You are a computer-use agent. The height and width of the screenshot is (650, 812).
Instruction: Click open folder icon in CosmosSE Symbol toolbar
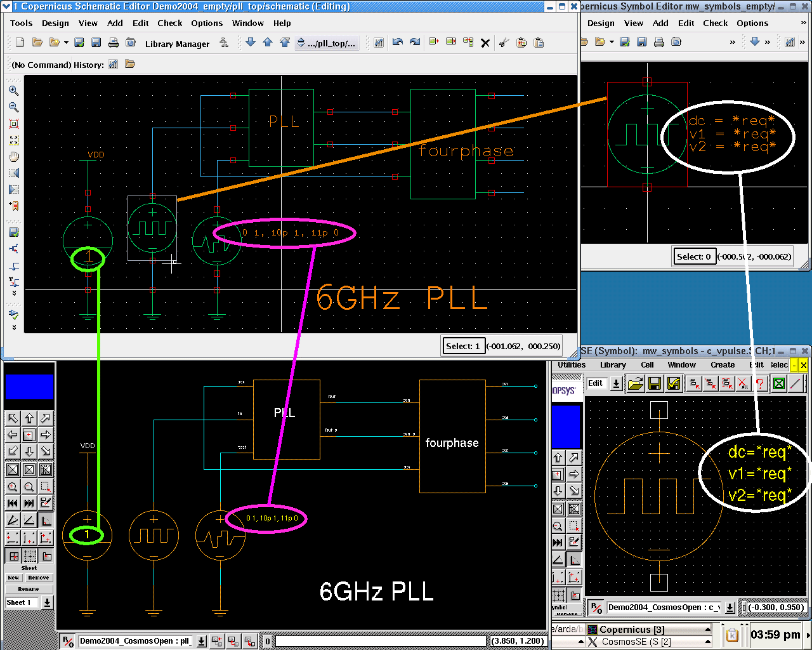[636, 383]
